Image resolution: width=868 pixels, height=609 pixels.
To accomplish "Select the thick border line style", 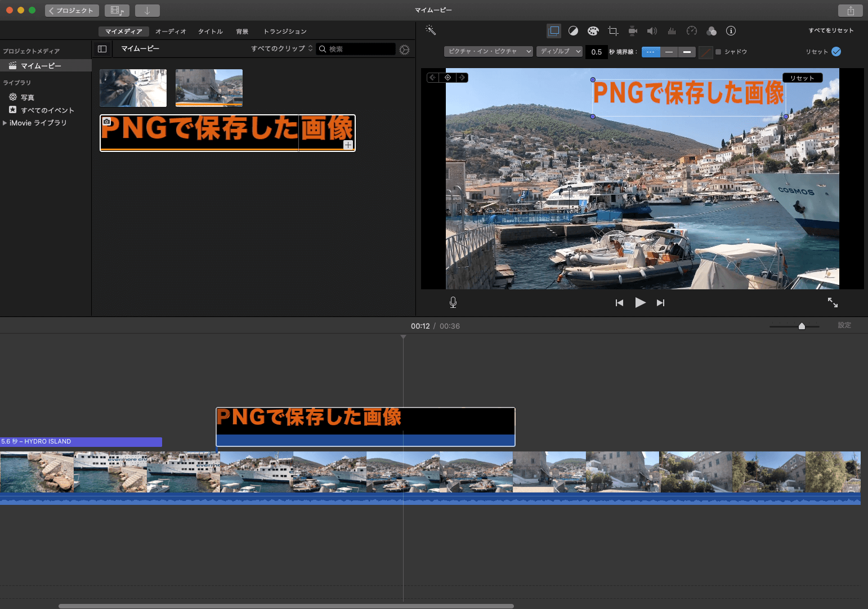I will [x=687, y=52].
